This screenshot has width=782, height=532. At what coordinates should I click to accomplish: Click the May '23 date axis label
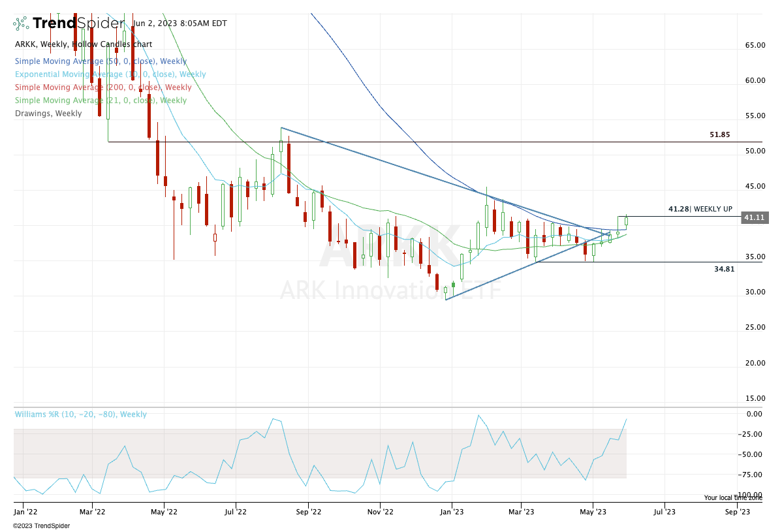tap(593, 512)
